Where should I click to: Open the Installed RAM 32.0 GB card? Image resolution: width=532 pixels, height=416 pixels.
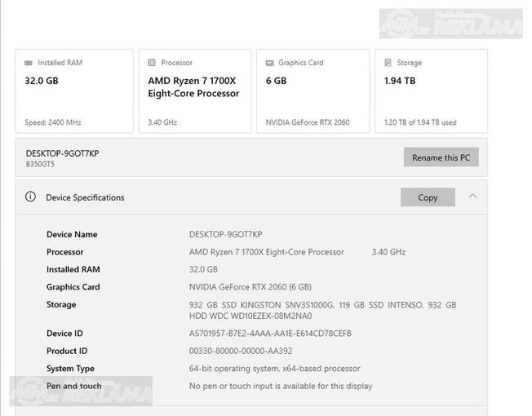tap(74, 91)
